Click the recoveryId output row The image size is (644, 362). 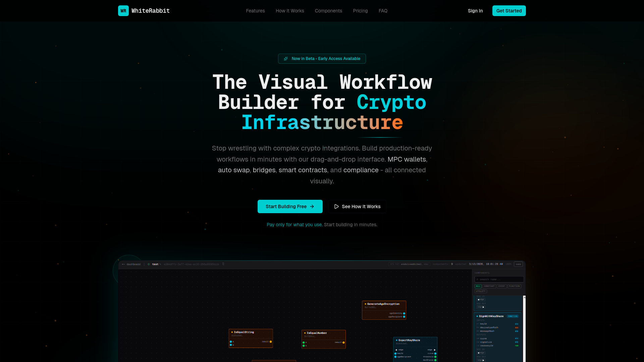click(497, 346)
